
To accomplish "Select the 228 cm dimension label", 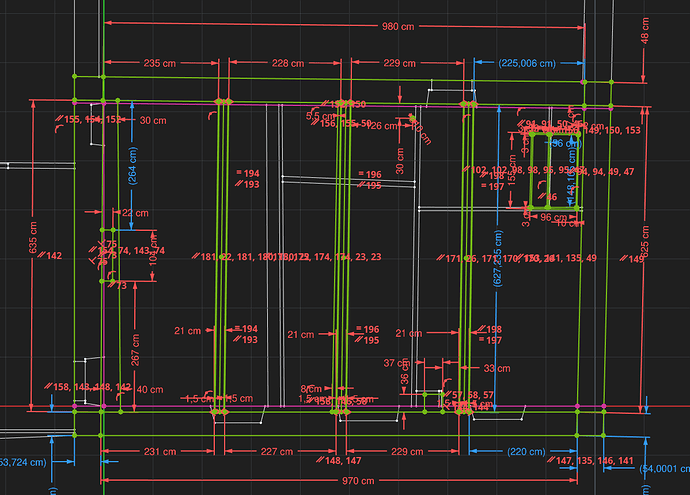I will pyautogui.click(x=288, y=63).
